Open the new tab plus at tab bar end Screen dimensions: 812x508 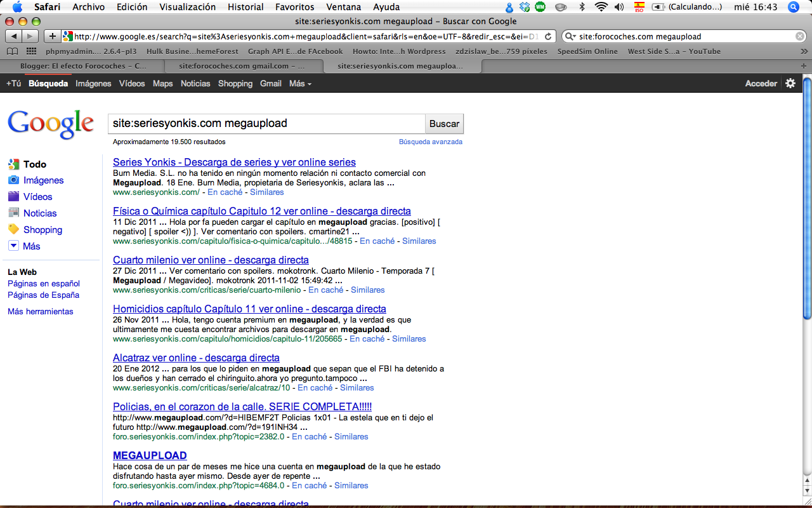tap(804, 65)
